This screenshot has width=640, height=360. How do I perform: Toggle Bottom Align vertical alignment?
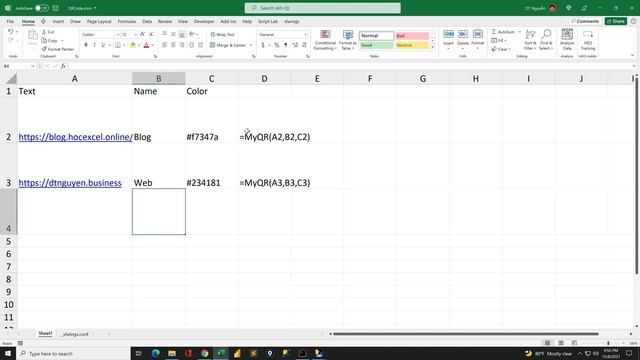coord(182,34)
